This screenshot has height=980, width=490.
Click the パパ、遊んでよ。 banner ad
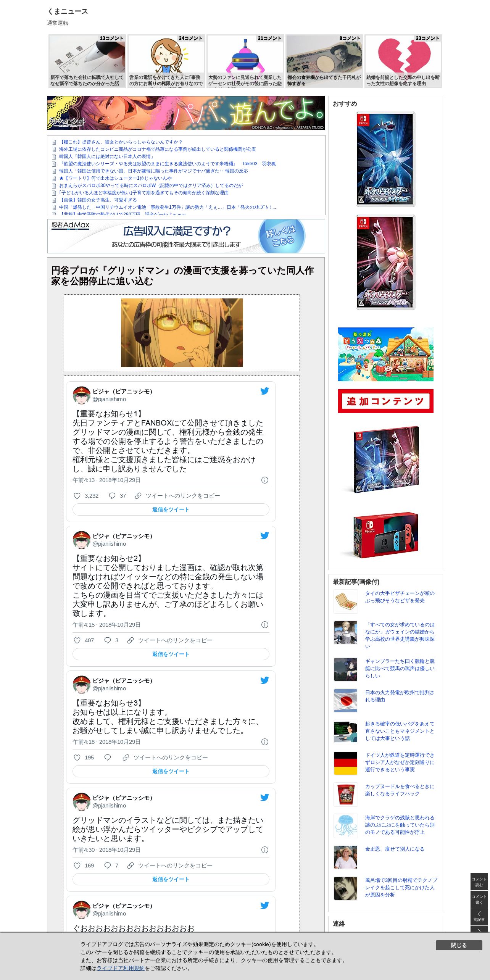186,113
